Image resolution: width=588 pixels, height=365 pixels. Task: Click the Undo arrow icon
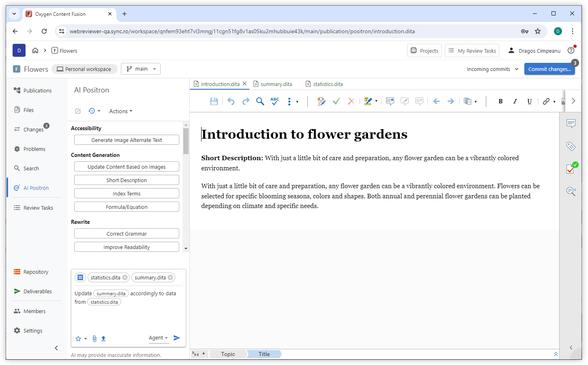[231, 101]
